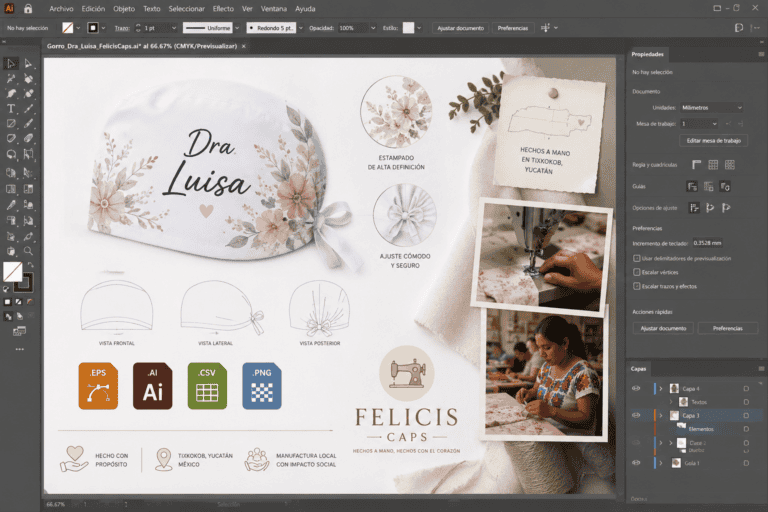Click the Incremento de teclado field

pyautogui.click(x=707, y=243)
